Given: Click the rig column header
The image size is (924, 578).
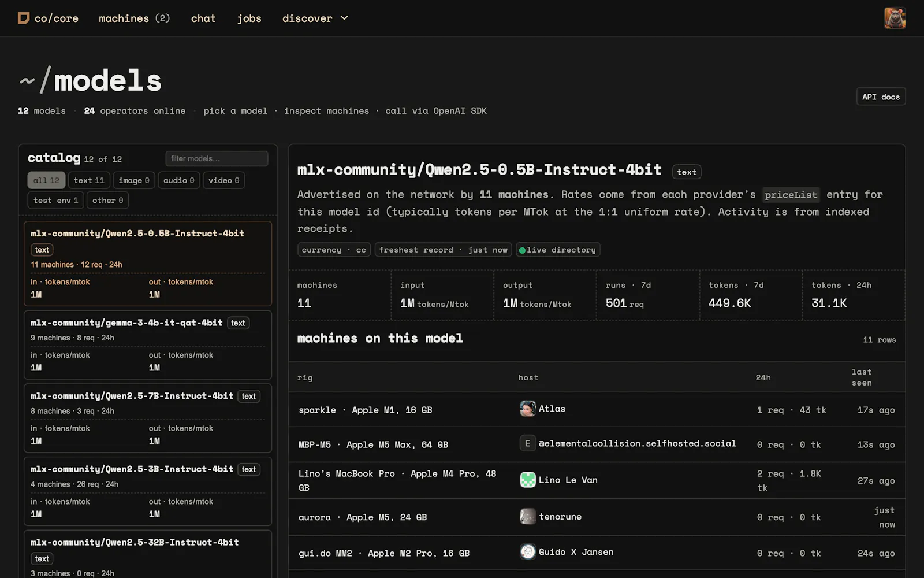Looking at the screenshot, I should (x=305, y=377).
